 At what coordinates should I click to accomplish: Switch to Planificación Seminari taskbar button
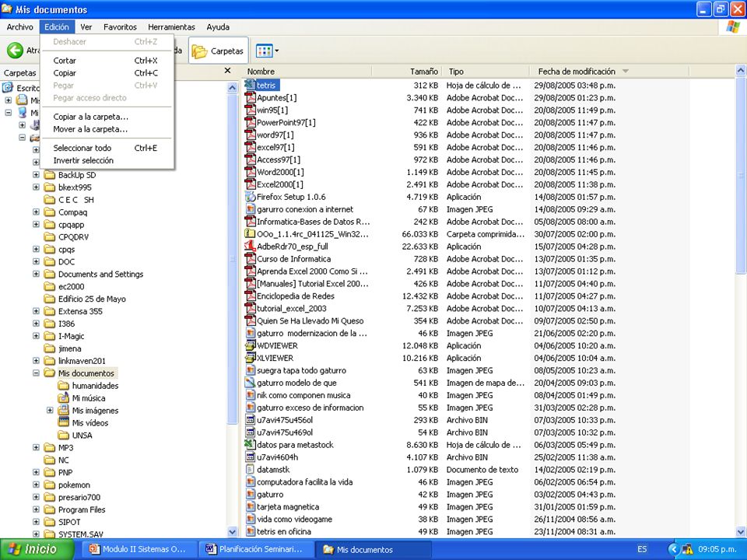tap(257, 549)
